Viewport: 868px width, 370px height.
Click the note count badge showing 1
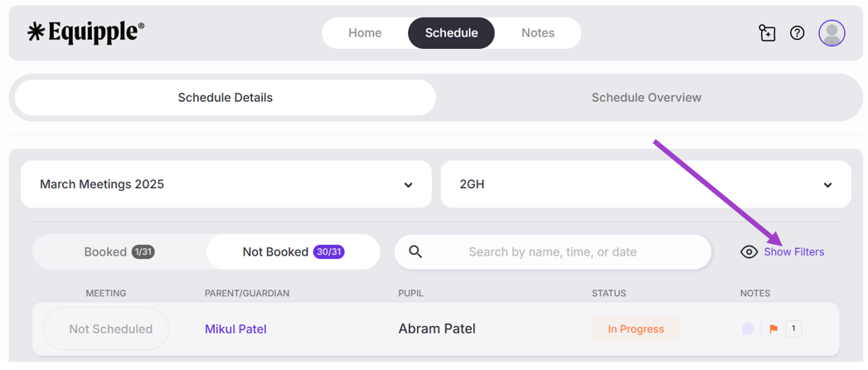click(x=793, y=329)
